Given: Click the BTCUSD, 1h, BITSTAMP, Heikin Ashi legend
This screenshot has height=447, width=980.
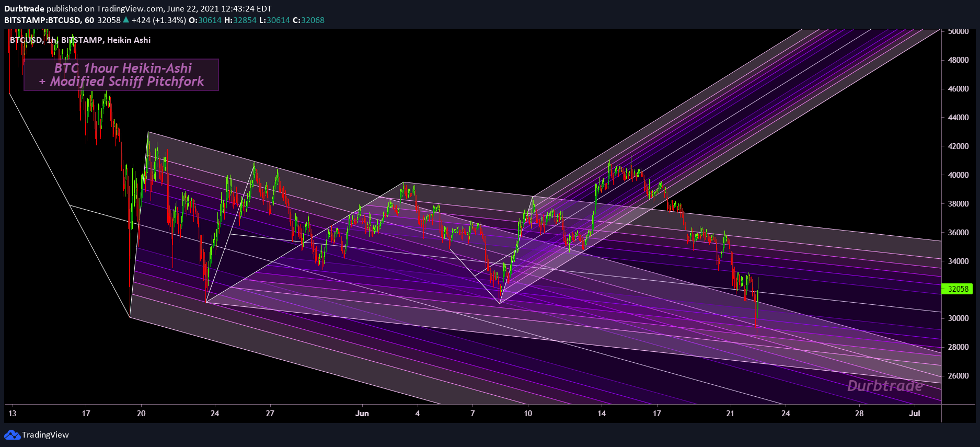Looking at the screenshot, I should [80, 40].
